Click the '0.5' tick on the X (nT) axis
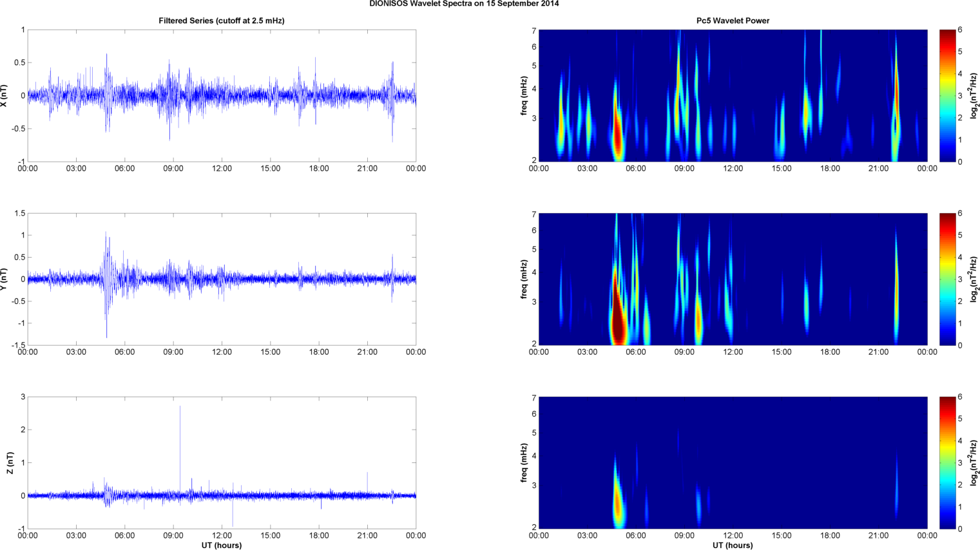The image size is (980, 550). pos(19,62)
